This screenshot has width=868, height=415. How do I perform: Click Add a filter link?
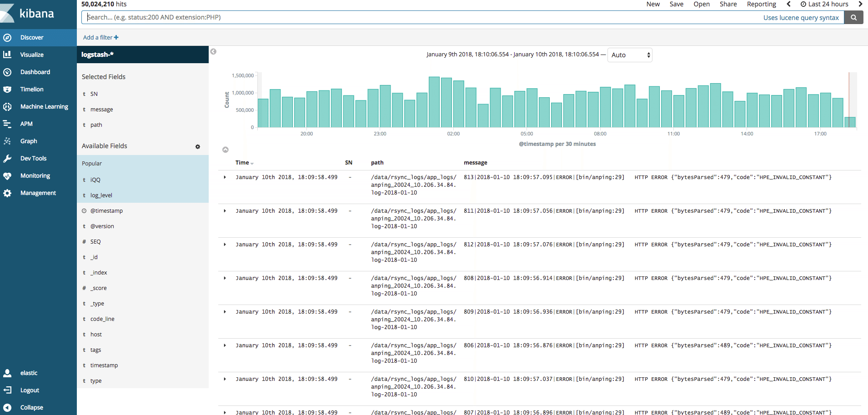(100, 37)
